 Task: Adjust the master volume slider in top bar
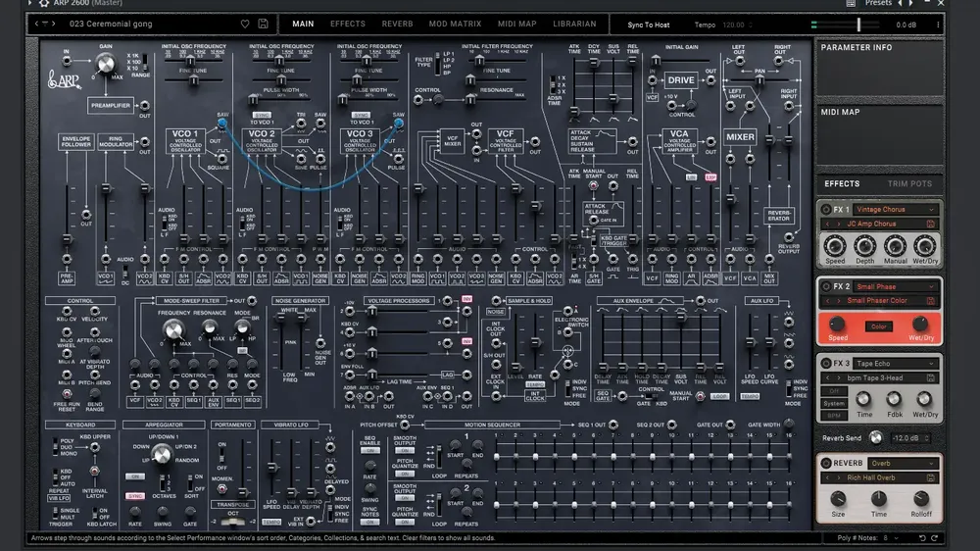pyautogui.click(x=858, y=25)
